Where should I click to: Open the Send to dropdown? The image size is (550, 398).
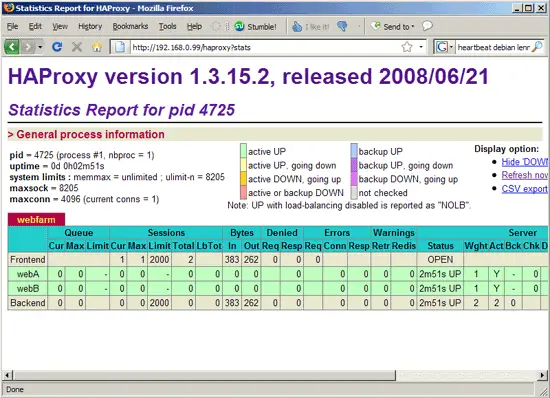pos(393,27)
